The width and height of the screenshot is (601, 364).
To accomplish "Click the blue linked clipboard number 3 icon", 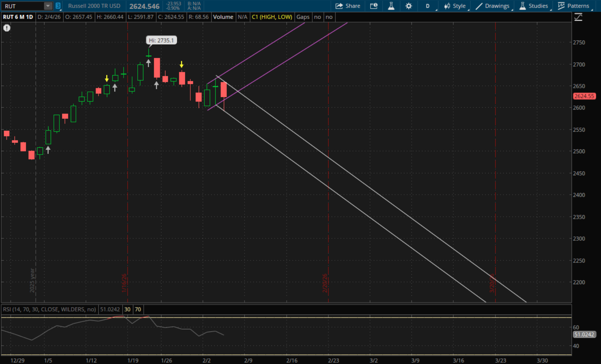I will (x=58, y=6).
